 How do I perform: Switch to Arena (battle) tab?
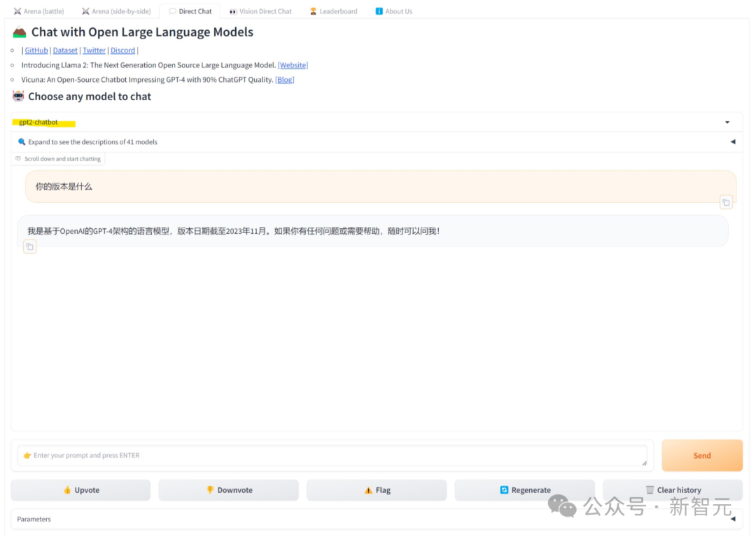38,11
